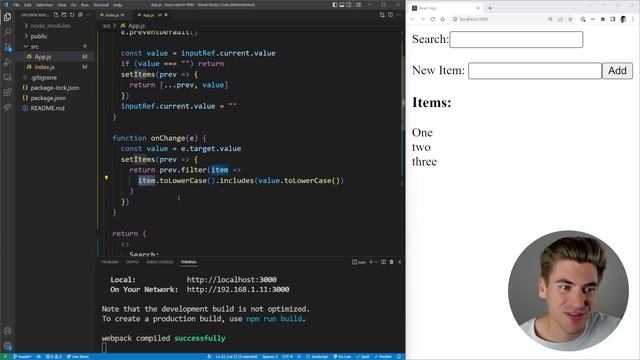
Task: Click the browser address bar
Action: (x=498, y=19)
